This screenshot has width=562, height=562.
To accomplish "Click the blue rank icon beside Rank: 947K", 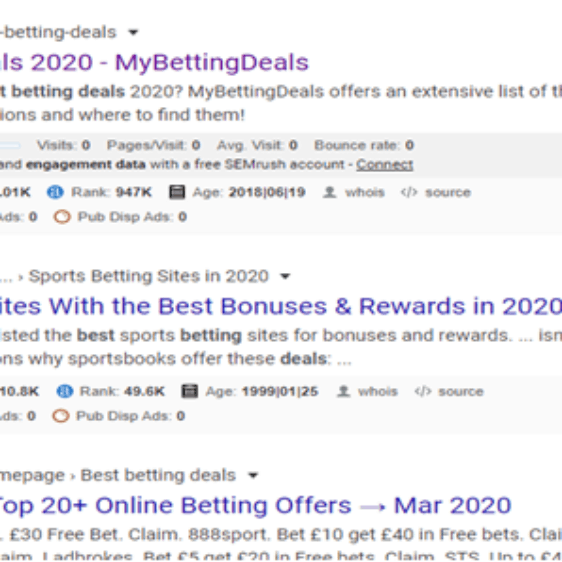I will click(x=55, y=192).
